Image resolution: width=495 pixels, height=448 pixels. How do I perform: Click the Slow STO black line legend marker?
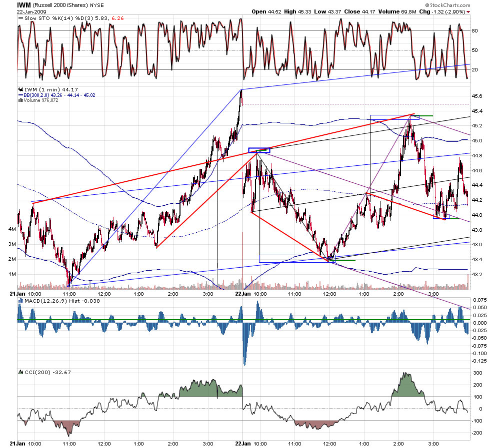pyautogui.click(x=21, y=18)
